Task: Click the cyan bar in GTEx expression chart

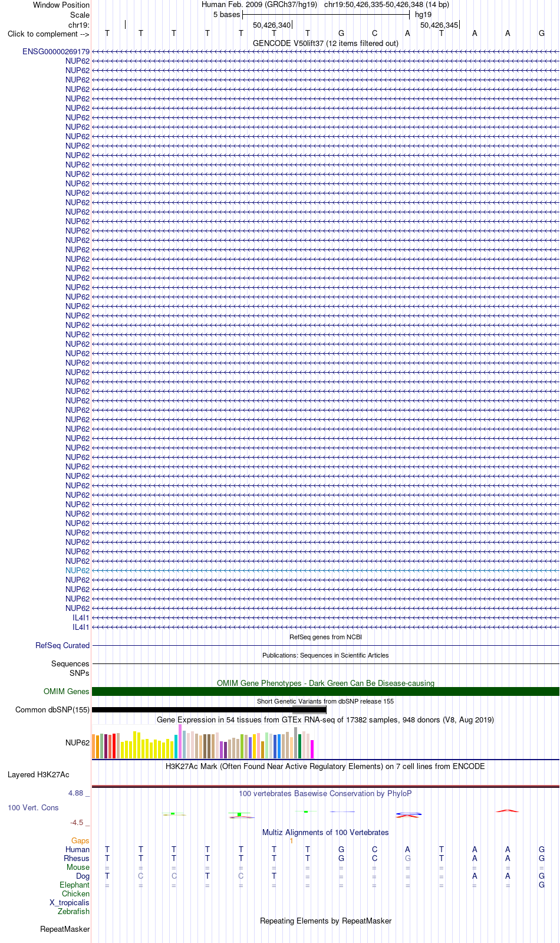Action: 176,747
